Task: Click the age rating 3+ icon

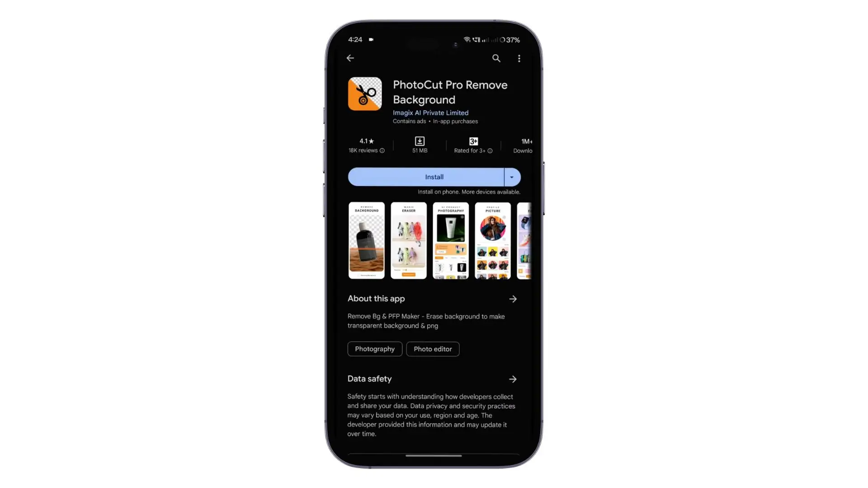Action: click(x=473, y=141)
